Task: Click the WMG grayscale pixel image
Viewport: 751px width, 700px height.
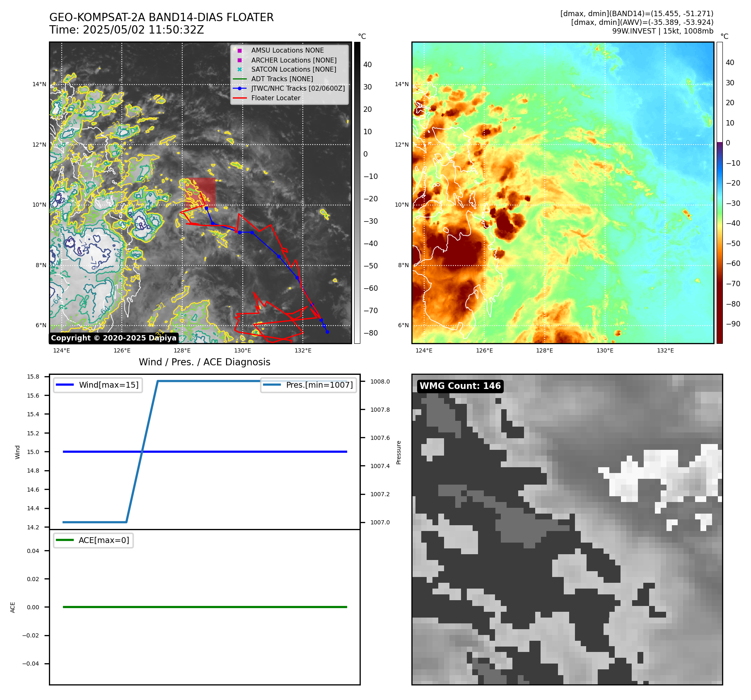Action: [x=567, y=529]
